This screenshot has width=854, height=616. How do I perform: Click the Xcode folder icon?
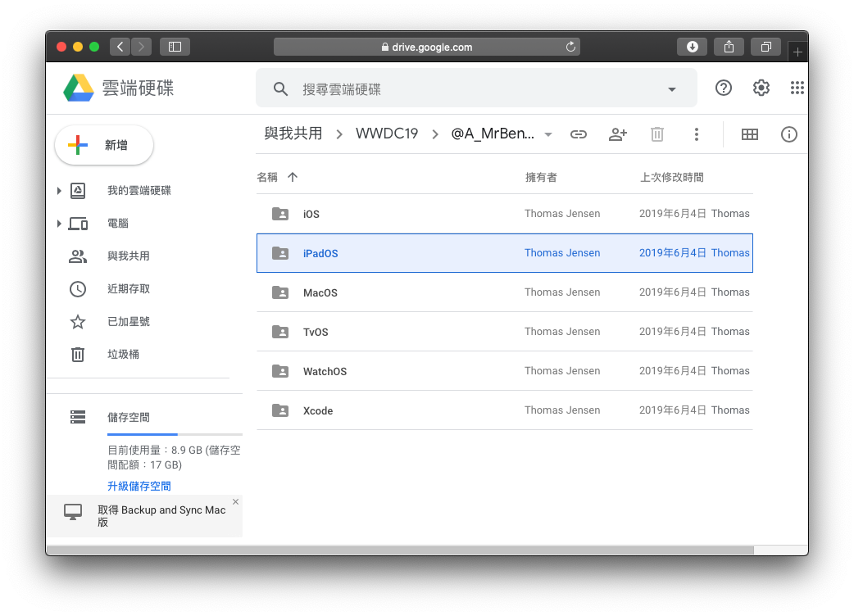[x=280, y=410]
